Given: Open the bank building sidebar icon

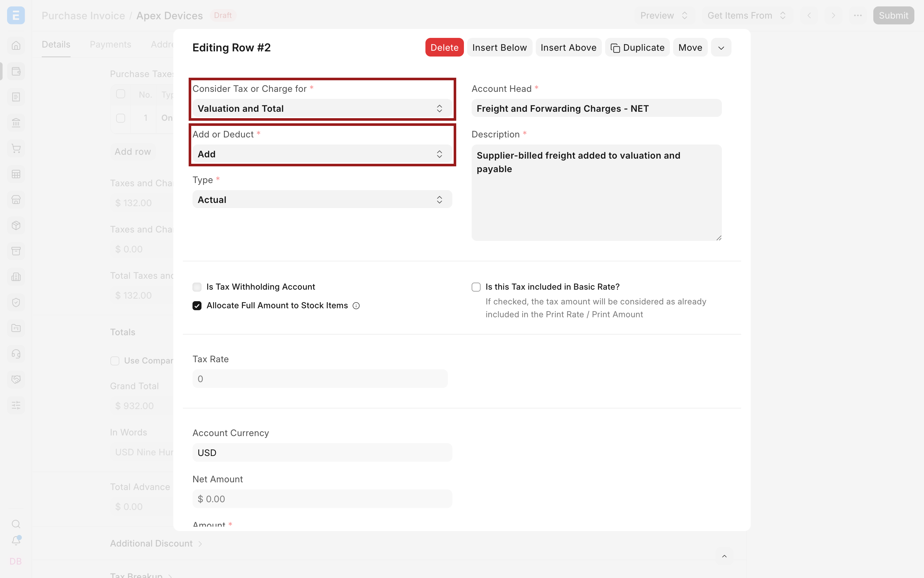Looking at the screenshot, I should click(x=16, y=123).
